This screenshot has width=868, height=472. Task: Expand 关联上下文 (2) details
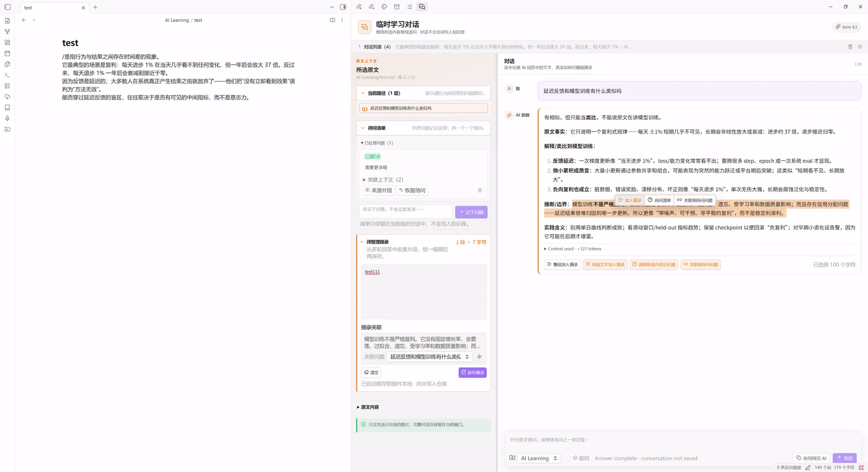pyautogui.click(x=383, y=180)
